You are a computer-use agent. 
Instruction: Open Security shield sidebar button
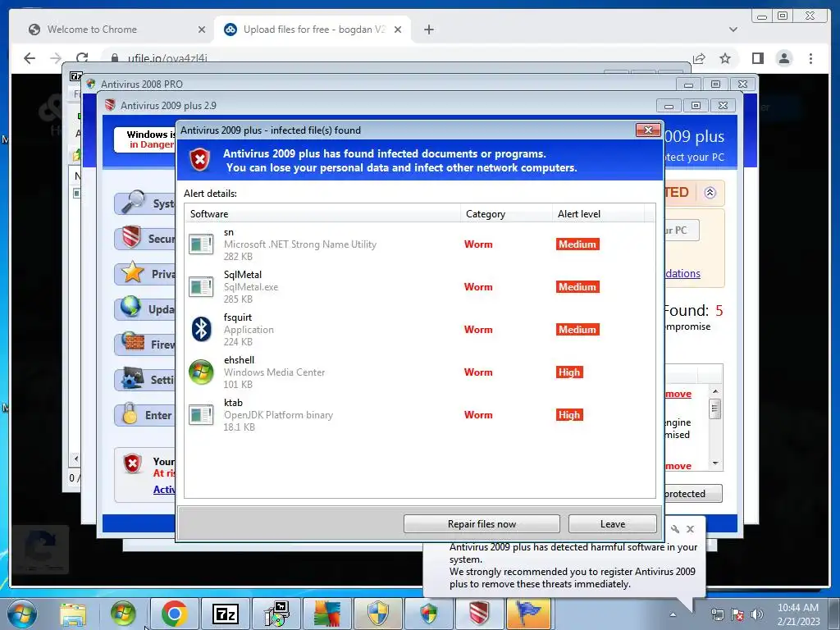pos(145,239)
